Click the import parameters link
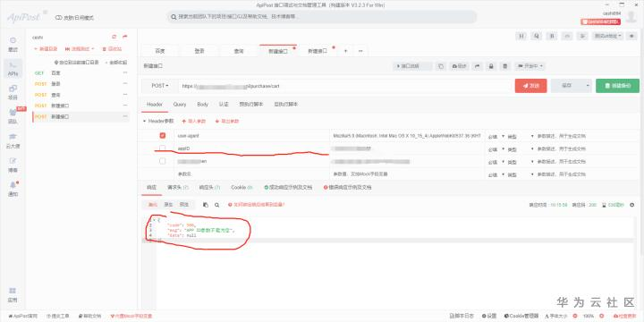 [x=193, y=122]
